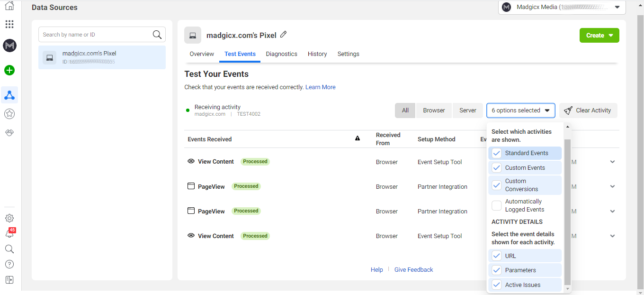Expand first PageView row chevron

click(x=612, y=186)
